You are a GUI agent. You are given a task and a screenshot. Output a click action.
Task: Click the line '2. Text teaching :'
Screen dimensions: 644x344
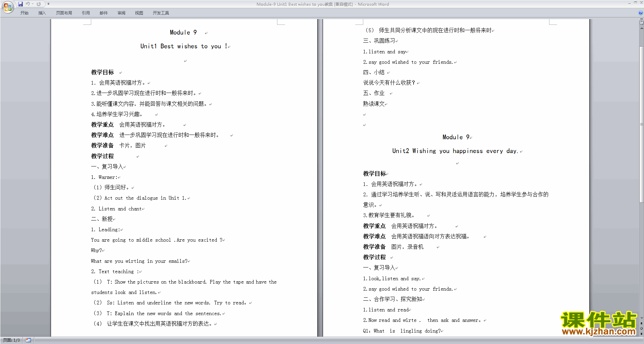pos(115,272)
